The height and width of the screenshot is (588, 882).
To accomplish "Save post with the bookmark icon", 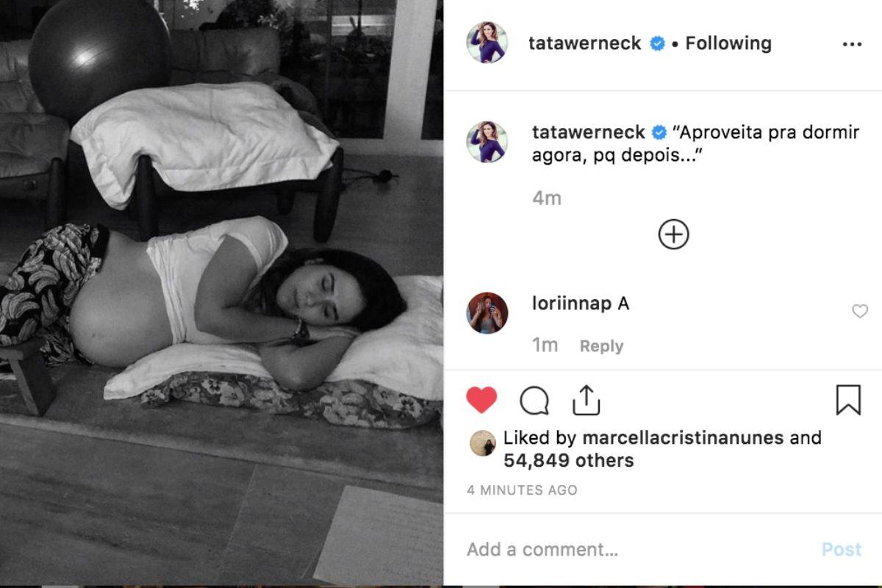I will (x=848, y=400).
